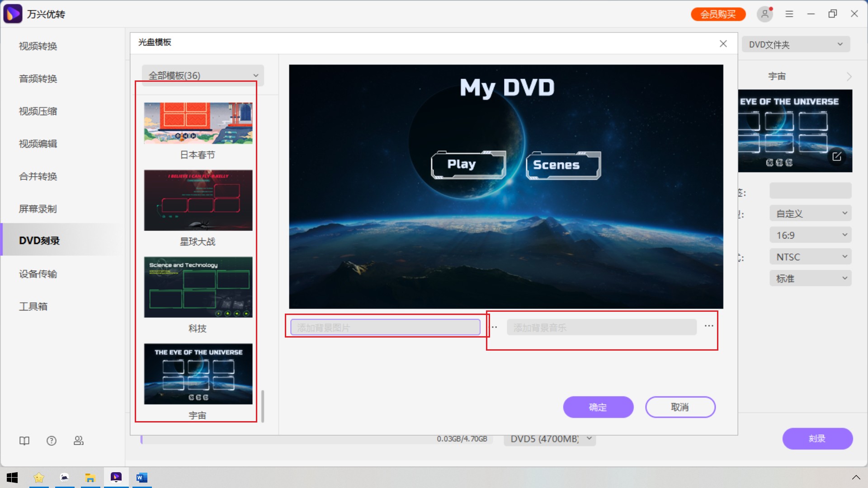The height and width of the screenshot is (488, 868).
Task: Expand the 全部模板(36) dropdown
Action: coord(203,75)
